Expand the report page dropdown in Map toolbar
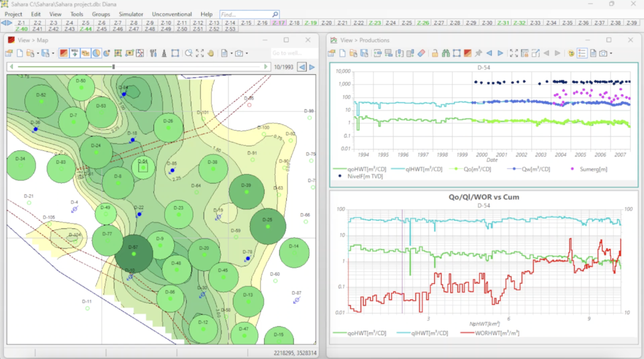Image resolution: width=644 pixels, height=359 pixels. pyautogui.click(x=231, y=53)
